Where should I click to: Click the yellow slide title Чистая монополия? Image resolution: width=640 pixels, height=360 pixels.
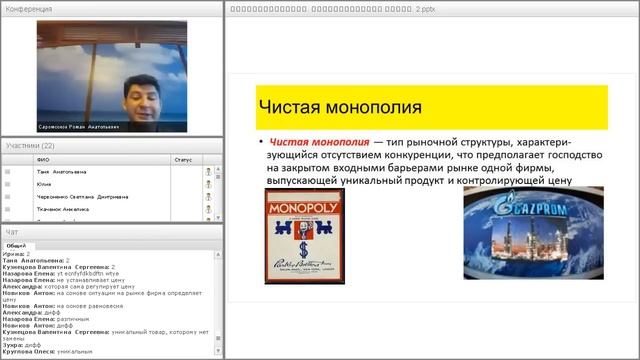[432, 107]
